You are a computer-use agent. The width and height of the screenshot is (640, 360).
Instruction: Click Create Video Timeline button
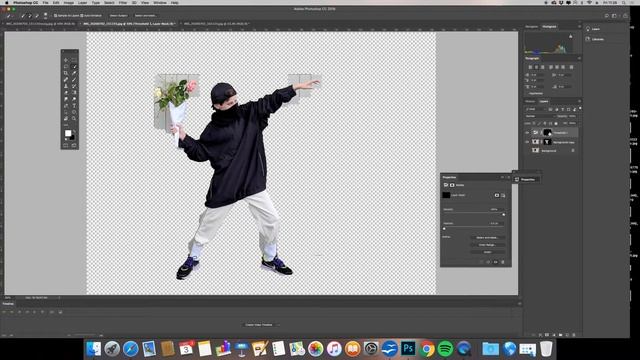[259, 325]
